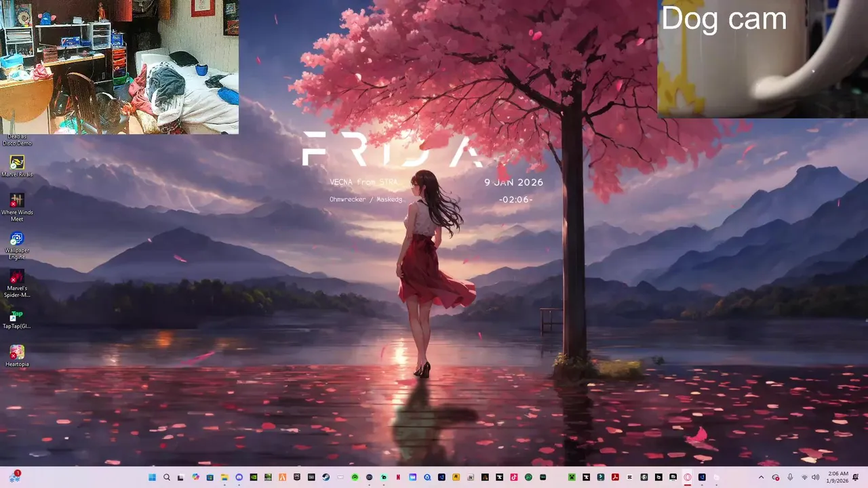This screenshot has width=868, height=488.
Task: Open the Rockstar Games Launcher taskbar icon
Action: 456,477
